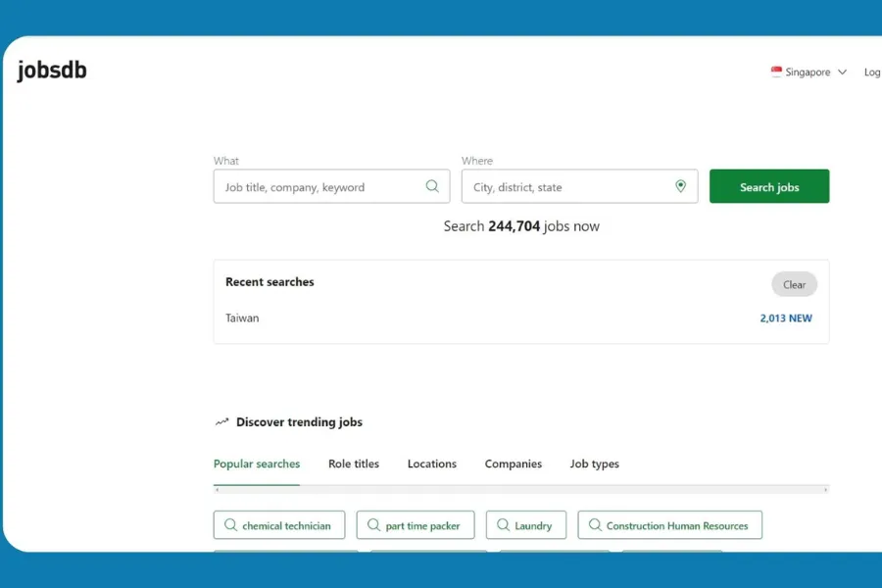882x588 pixels.
Task: Clear recent searches
Action: tap(794, 285)
